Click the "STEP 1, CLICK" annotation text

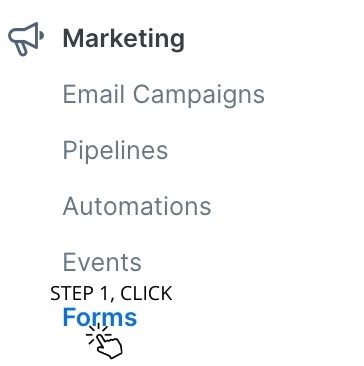click(x=111, y=294)
